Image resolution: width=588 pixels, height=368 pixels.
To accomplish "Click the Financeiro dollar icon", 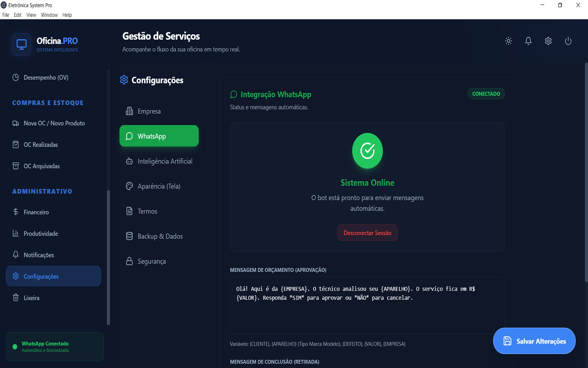I will (x=16, y=212).
